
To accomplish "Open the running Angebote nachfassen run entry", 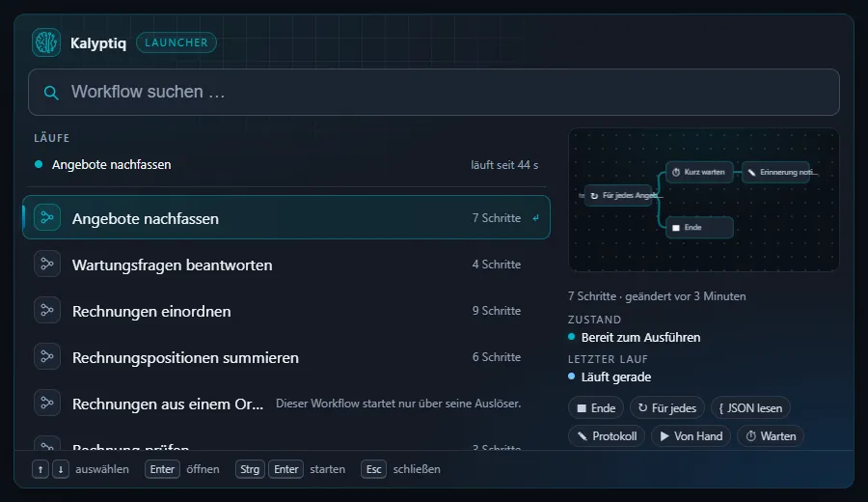I will pyautogui.click(x=286, y=164).
